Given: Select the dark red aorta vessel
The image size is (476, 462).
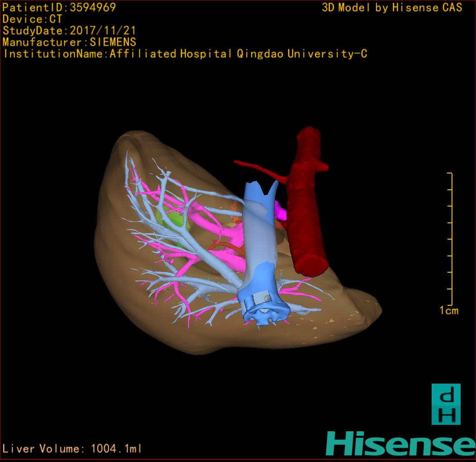Looking at the screenshot, I should coord(308,204).
